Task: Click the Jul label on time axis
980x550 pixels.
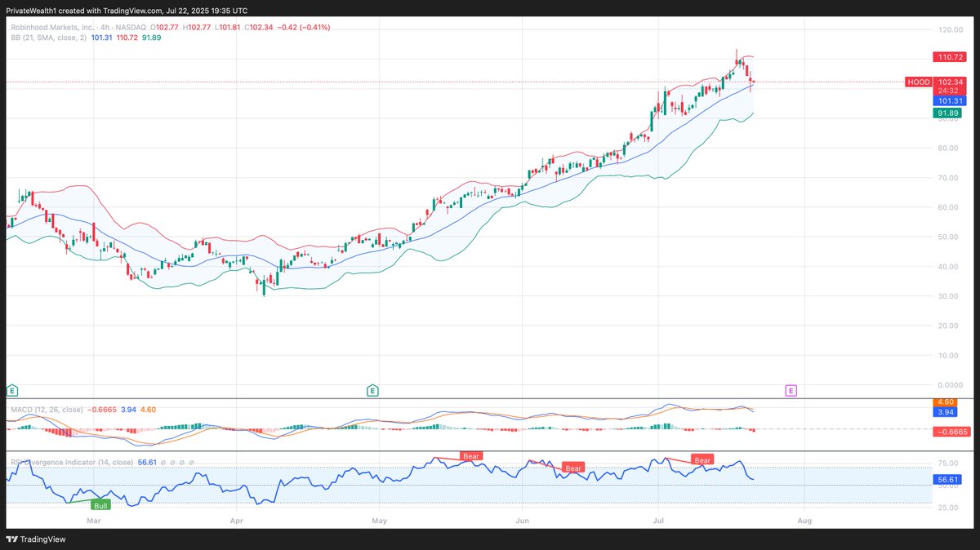Action: [658, 519]
